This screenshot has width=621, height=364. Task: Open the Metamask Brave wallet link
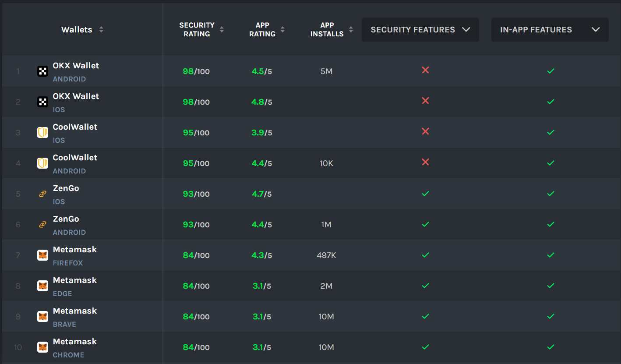[75, 311]
